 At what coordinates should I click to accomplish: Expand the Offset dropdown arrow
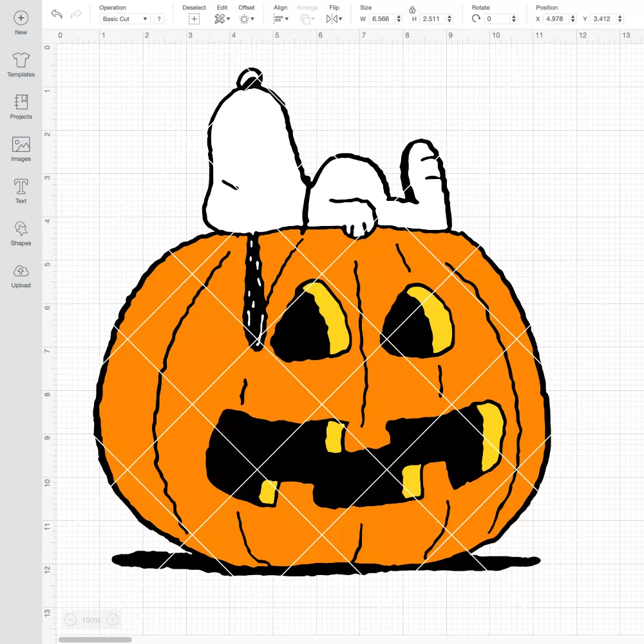tap(252, 19)
